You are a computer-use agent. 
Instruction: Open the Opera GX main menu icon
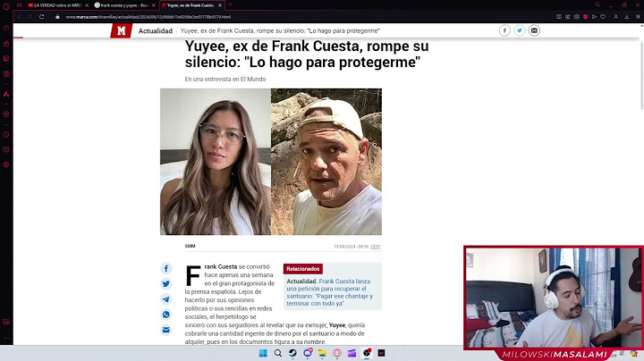pos(6,5)
